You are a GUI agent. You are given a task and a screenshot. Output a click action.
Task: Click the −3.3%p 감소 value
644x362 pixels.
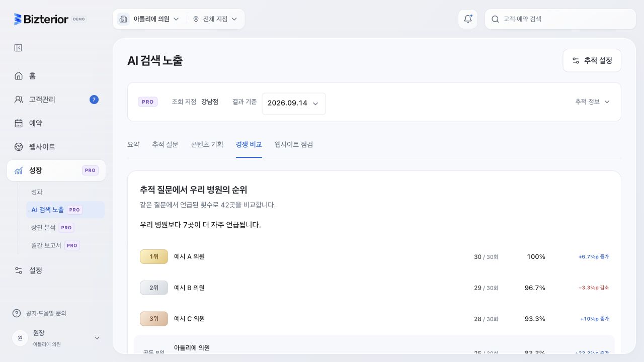point(594,288)
